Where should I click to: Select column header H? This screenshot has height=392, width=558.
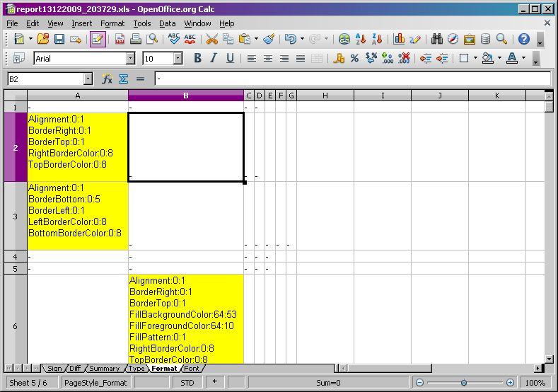(x=325, y=96)
